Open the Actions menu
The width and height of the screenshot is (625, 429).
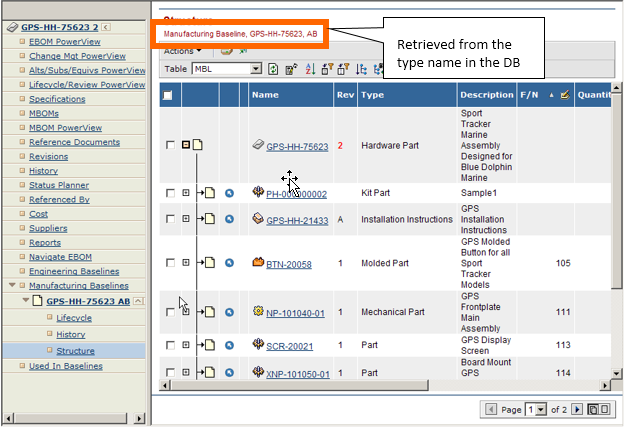(x=182, y=50)
